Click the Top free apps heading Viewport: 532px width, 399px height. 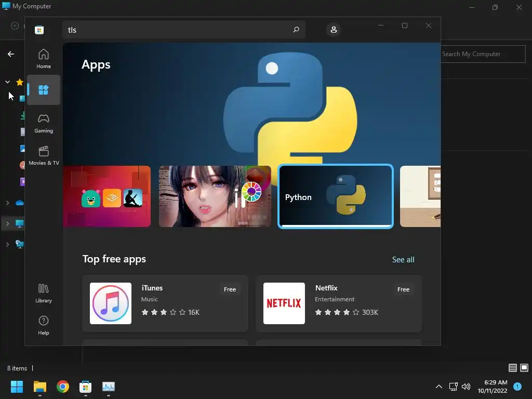(x=114, y=259)
